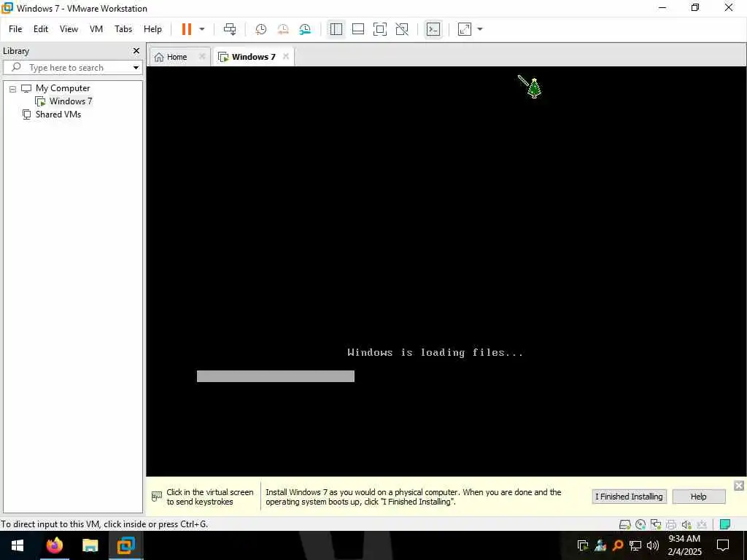Click the sound card status icon
Screen dimensions: 747x560
(686, 525)
